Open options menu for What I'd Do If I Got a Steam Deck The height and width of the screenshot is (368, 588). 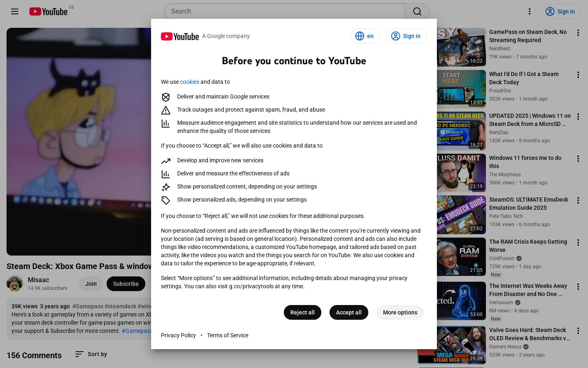point(578,75)
